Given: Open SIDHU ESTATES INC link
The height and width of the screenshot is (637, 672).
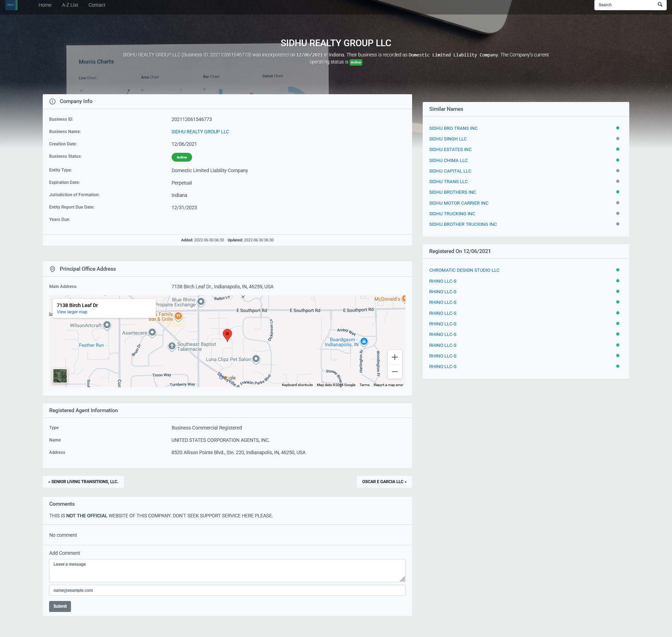Looking at the screenshot, I should pos(450,149).
